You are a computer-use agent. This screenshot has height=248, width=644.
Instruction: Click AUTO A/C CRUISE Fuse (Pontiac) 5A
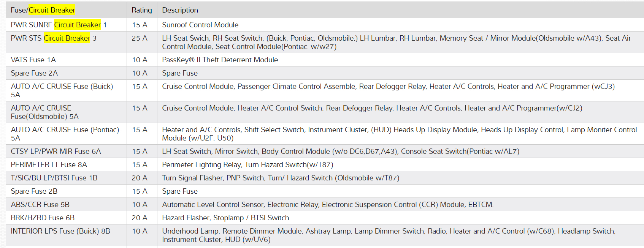coord(65,134)
